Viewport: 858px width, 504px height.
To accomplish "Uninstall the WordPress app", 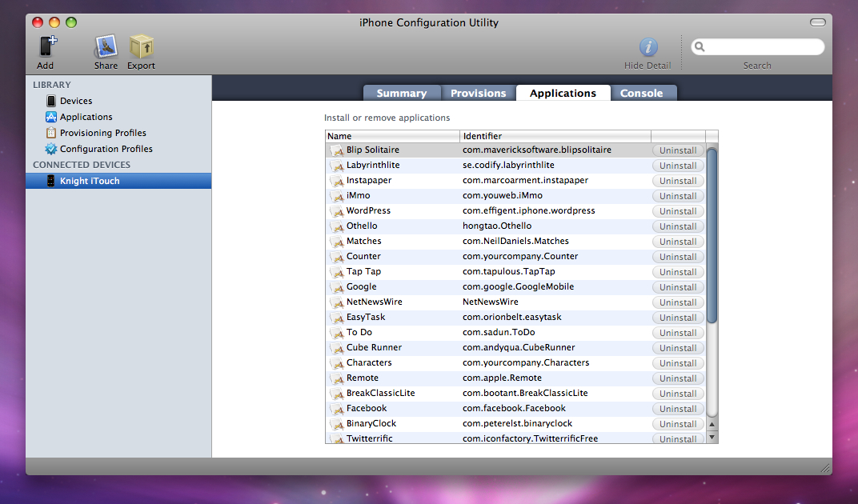I will 678,211.
